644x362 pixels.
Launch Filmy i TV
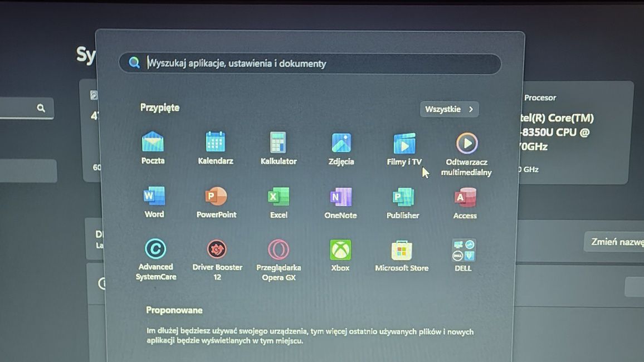pyautogui.click(x=404, y=149)
